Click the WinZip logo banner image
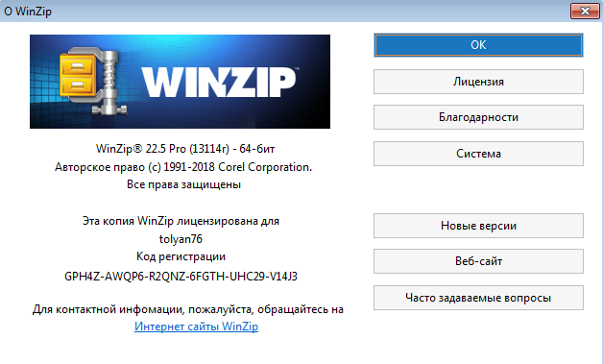 (x=180, y=82)
